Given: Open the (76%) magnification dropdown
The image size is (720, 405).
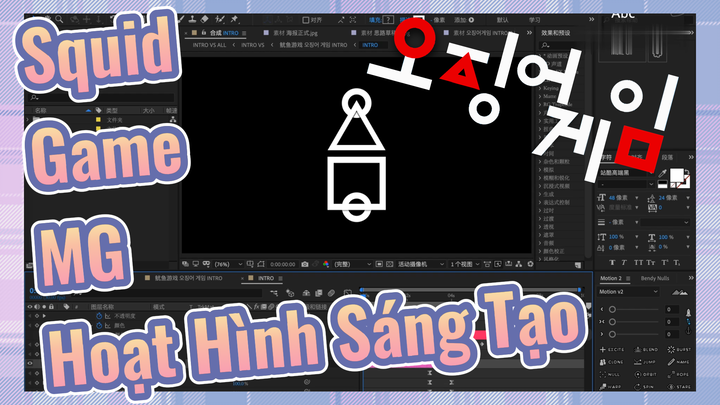Looking at the screenshot, I should (x=229, y=264).
